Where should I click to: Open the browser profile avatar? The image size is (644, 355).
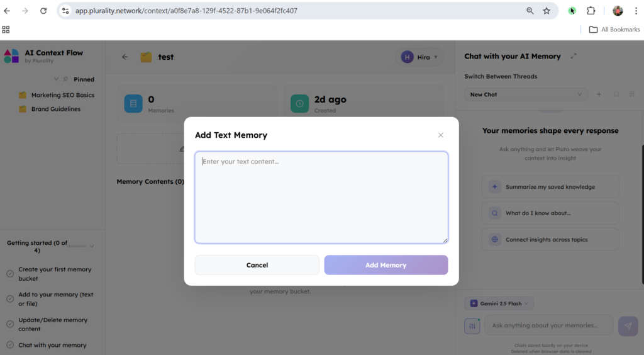tap(618, 11)
